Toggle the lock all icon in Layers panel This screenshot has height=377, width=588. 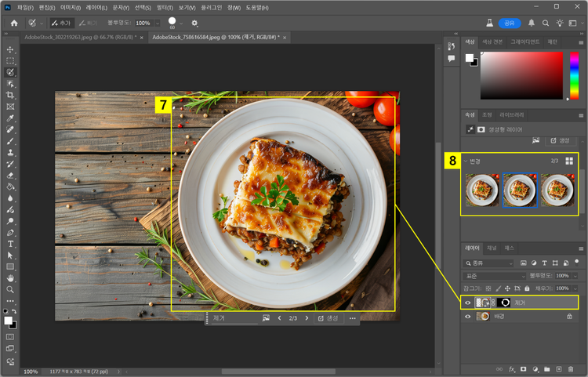pyautogui.click(x=527, y=288)
